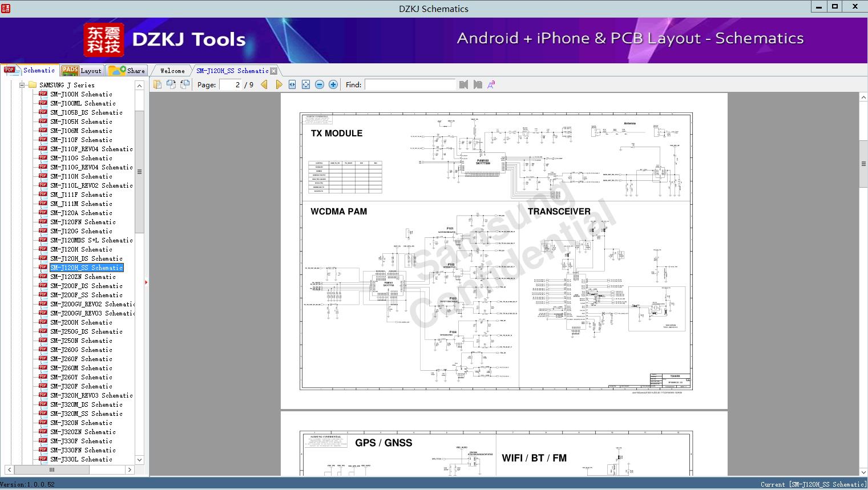This screenshot has width=868, height=490.
Task: Open the Share tab
Action: point(127,71)
